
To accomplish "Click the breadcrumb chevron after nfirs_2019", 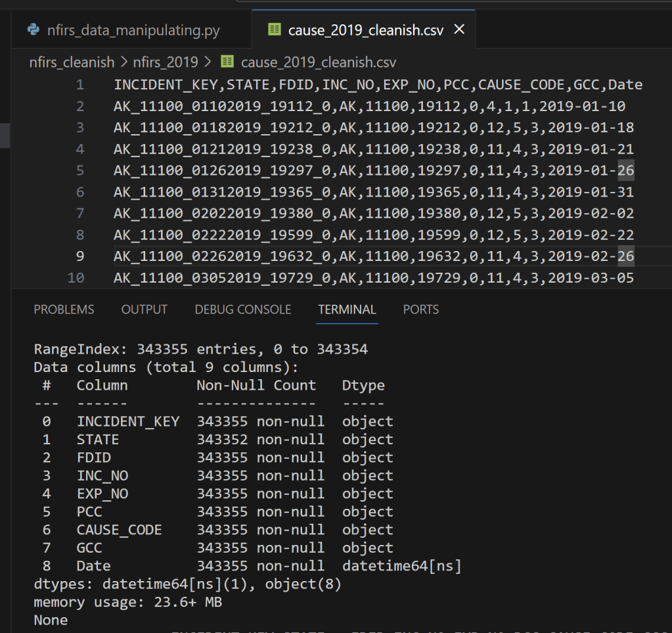I will (x=208, y=62).
